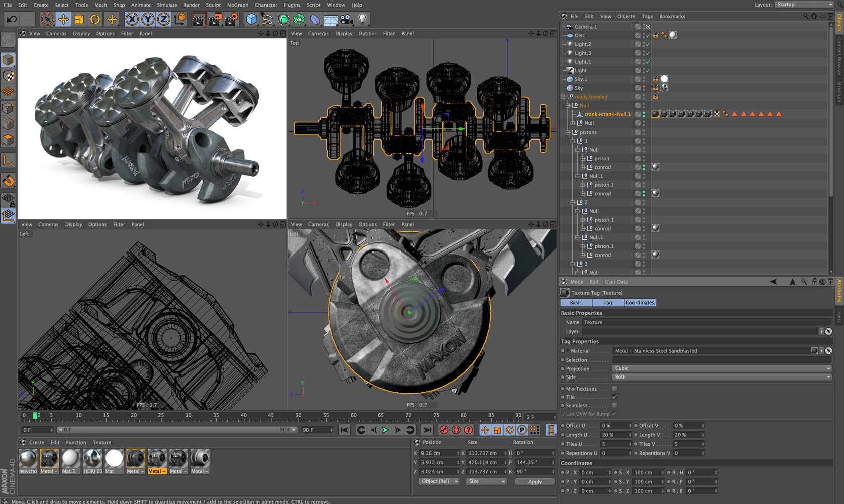Open the Side dropdown showing Both
The width and height of the screenshot is (844, 504).
point(722,377)
